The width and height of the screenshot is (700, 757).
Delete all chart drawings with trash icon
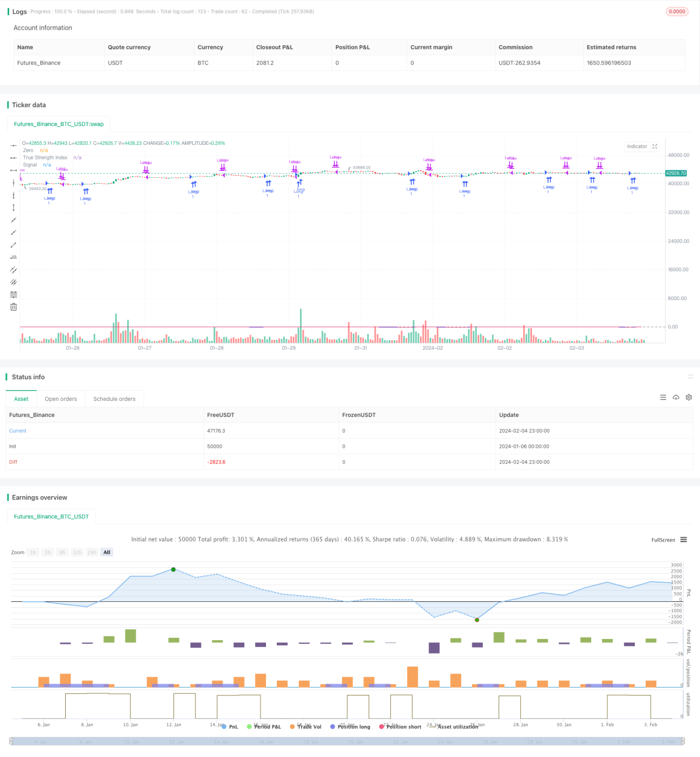(13, 307)
